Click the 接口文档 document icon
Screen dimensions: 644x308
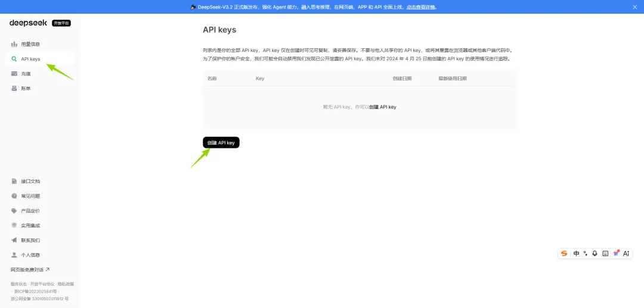14,181
